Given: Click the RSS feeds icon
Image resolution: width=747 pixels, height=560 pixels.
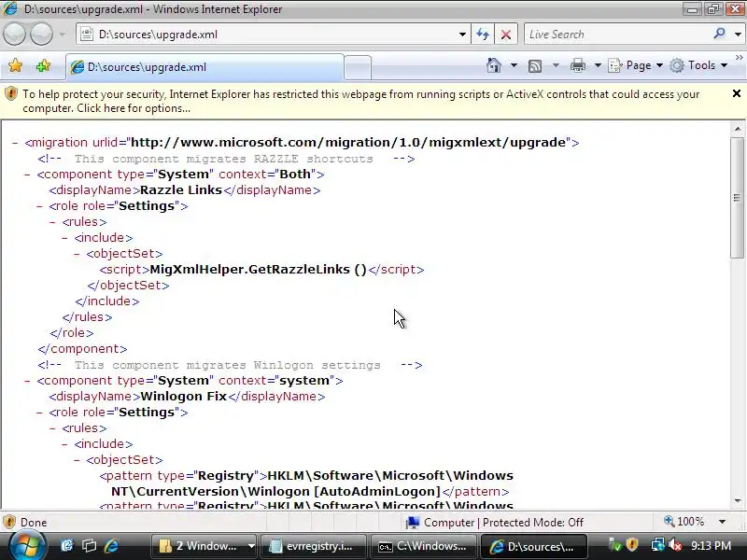Looking at the screenshot, I should pos(535,65).
